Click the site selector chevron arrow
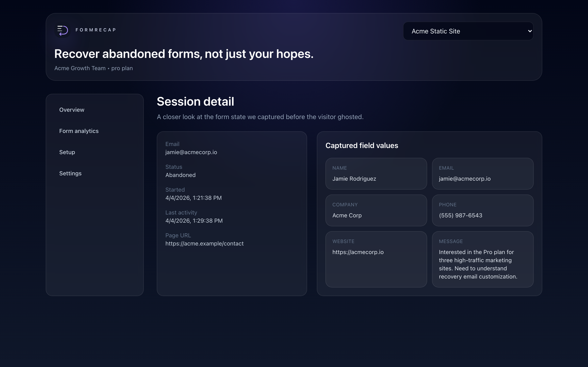 tap(530, 31)
